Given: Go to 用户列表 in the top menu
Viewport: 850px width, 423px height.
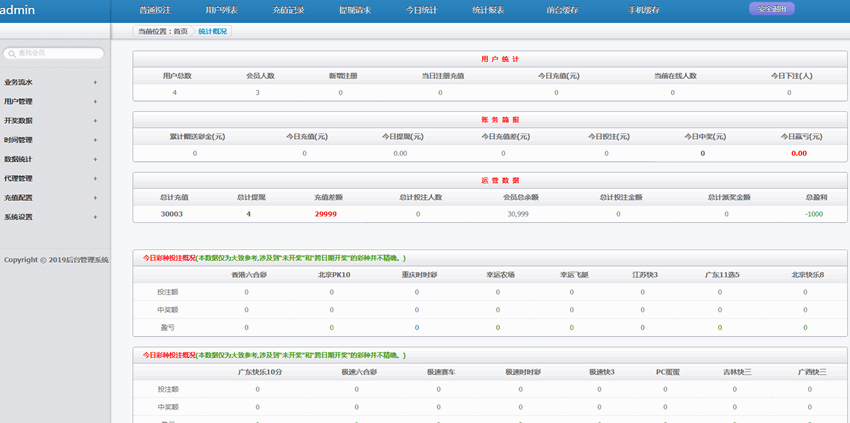Looking at the screenshot, I should [221, 10].
